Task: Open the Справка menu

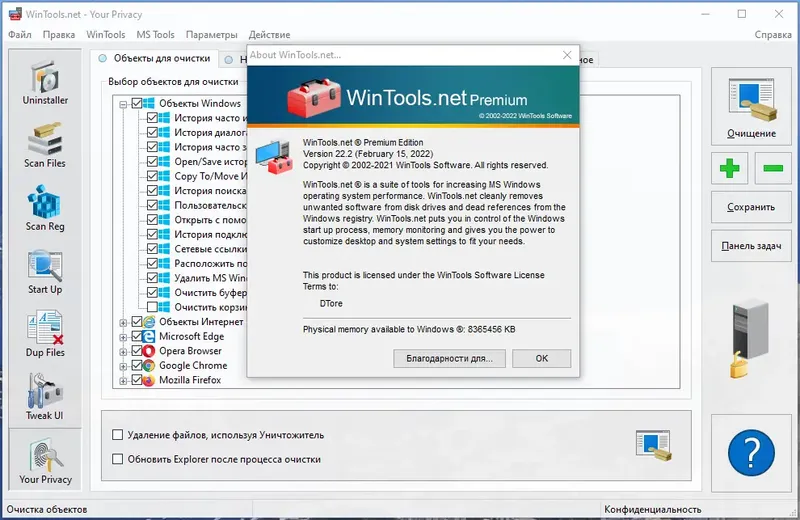Action: 773,35
